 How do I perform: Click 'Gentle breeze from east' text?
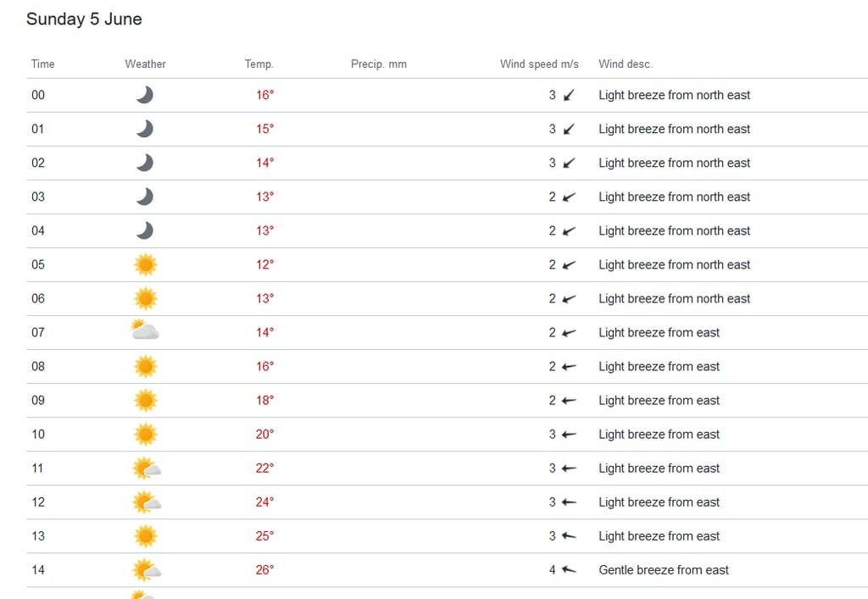coord(663,569)
